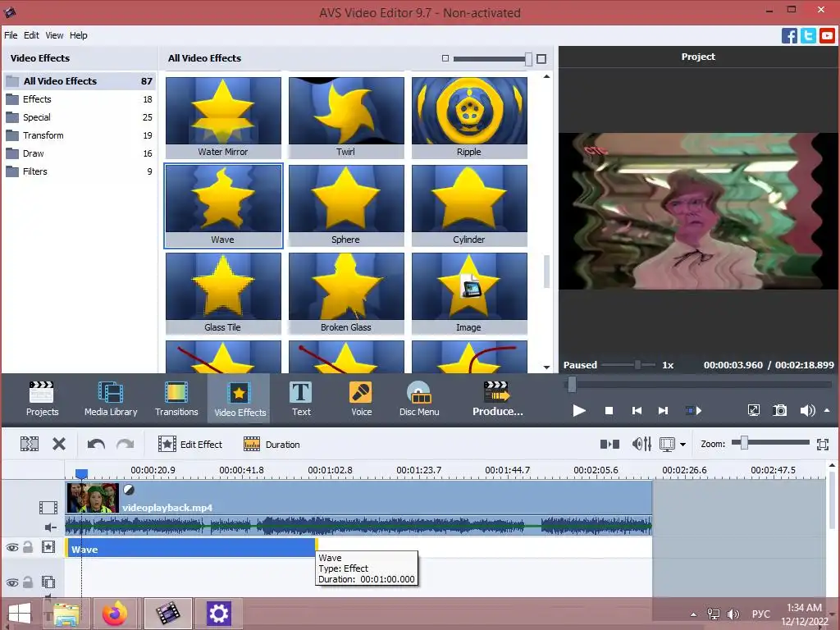
Task: Open the View menu
Action: point(54,35)
